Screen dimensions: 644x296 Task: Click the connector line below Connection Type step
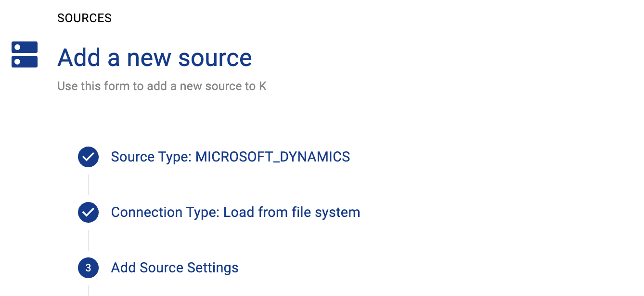(x=89, y=240)
